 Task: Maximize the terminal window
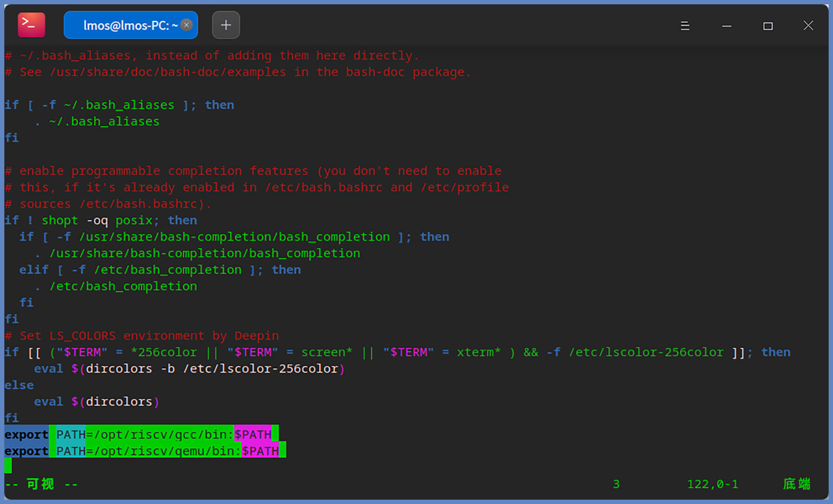pos(767,26)
